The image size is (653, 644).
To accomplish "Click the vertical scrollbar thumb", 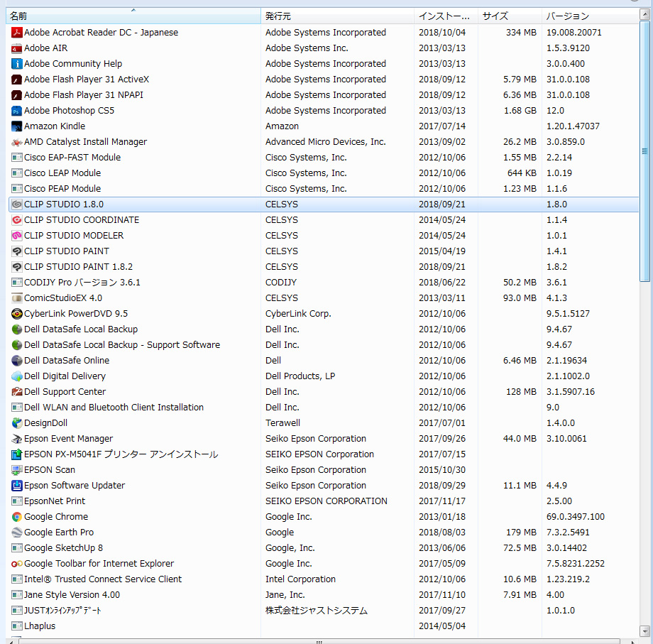I will click(x=644, y=151).
